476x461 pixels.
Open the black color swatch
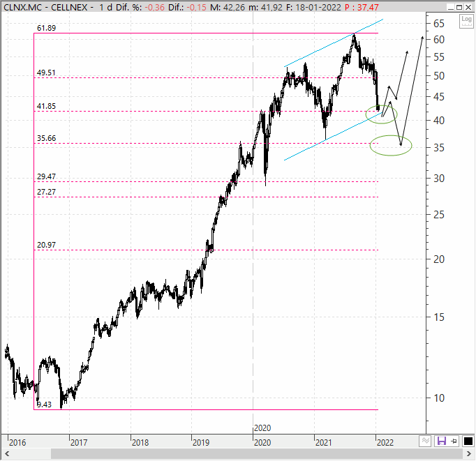[x=468, y=441]
